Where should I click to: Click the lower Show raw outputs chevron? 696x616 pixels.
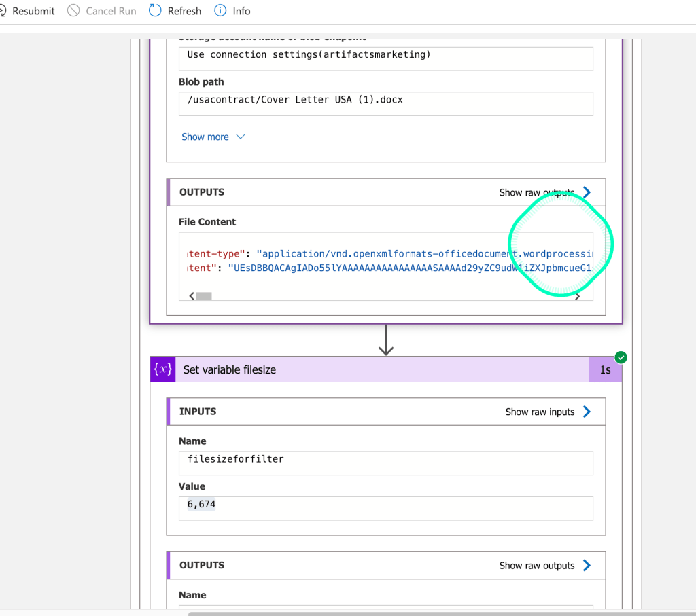(587, 566)
